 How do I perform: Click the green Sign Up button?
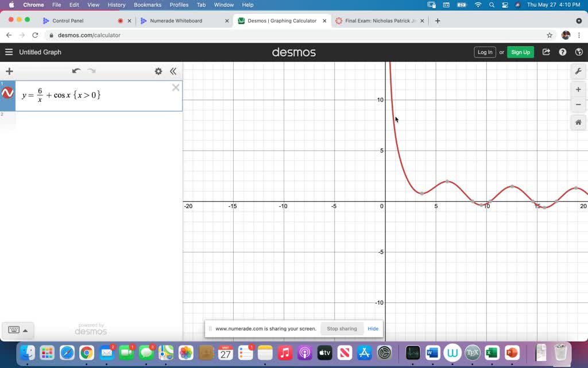[x=520, y=52]
